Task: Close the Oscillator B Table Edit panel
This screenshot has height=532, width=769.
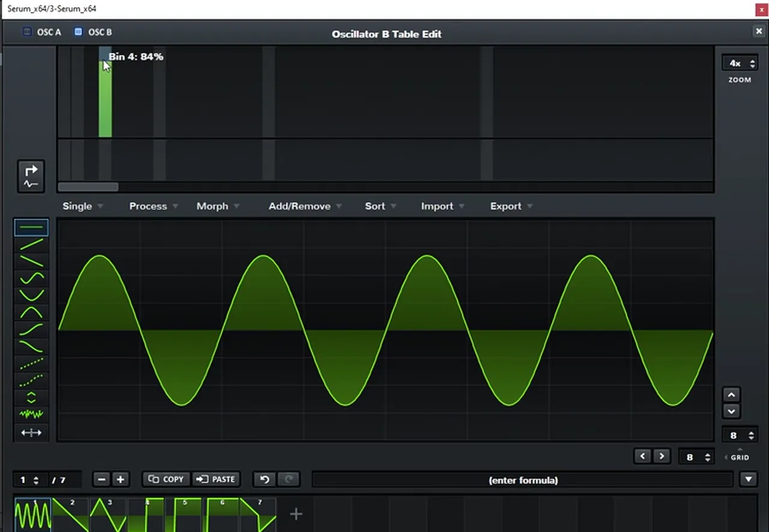Action: 759,31
